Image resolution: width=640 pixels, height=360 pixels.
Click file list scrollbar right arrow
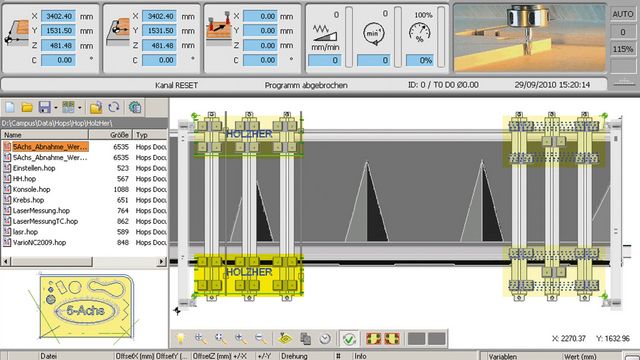point(162,261)
